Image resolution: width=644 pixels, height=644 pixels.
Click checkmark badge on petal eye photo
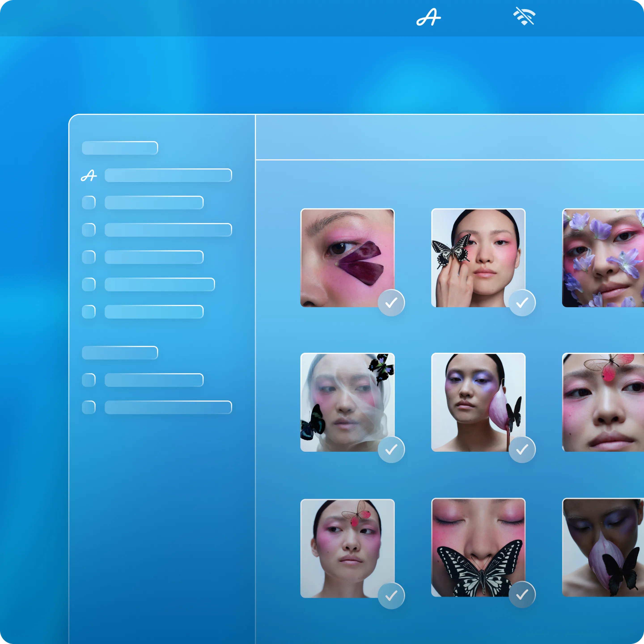click(391, 303)
